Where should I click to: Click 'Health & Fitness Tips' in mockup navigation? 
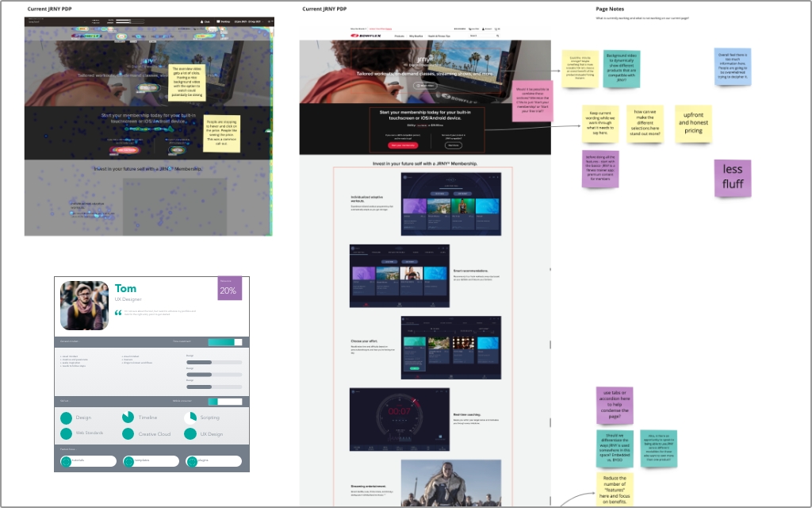[x=439, y=37]
